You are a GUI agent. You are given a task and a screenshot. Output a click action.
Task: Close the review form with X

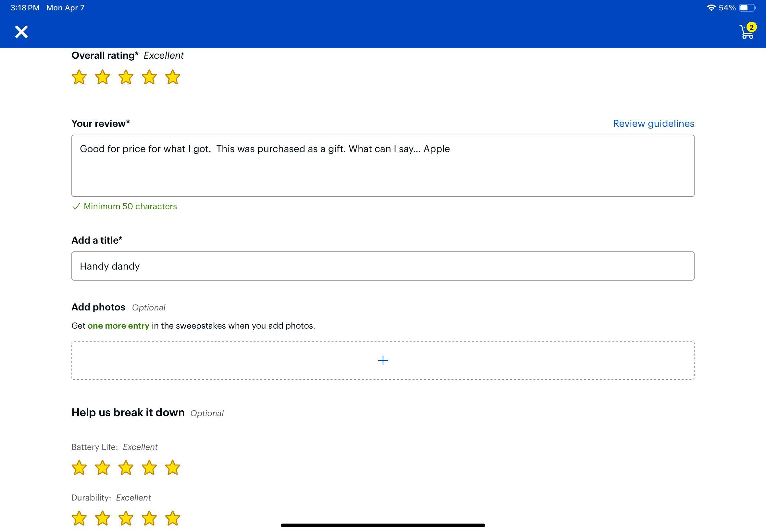point(21,32)
